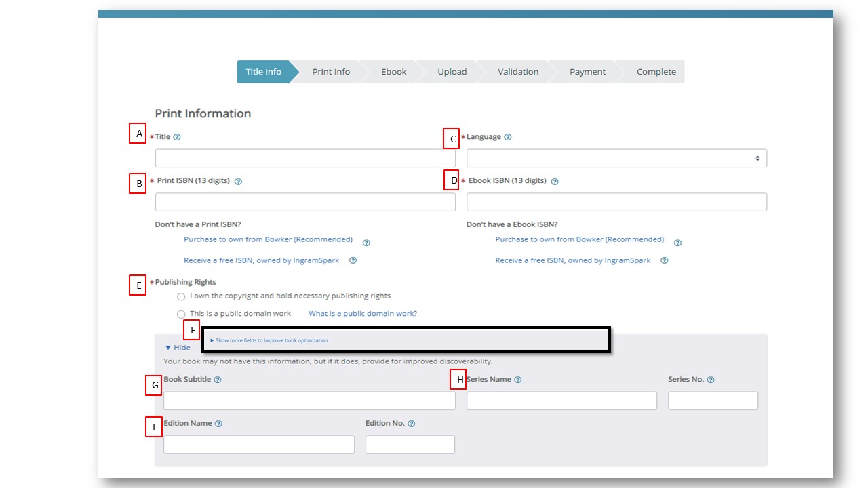868x488 pixels.
Task: Click the 'Publishing Rights' label
Action: [186, 282]
